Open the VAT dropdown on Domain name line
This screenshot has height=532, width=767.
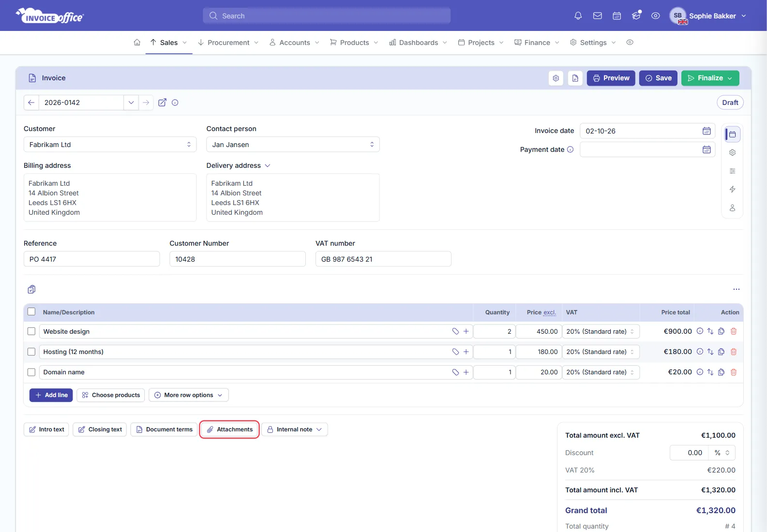(x=601, y=372)
